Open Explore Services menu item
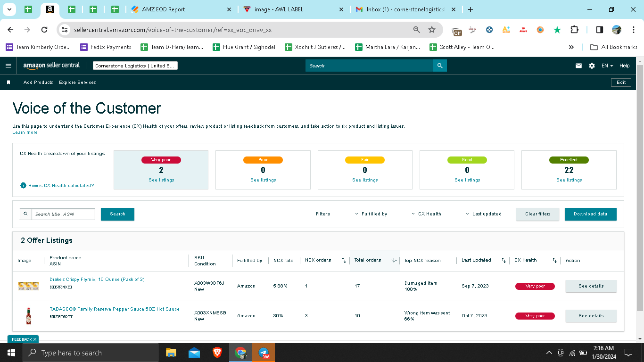644x362 pixels. coord(77,82)
